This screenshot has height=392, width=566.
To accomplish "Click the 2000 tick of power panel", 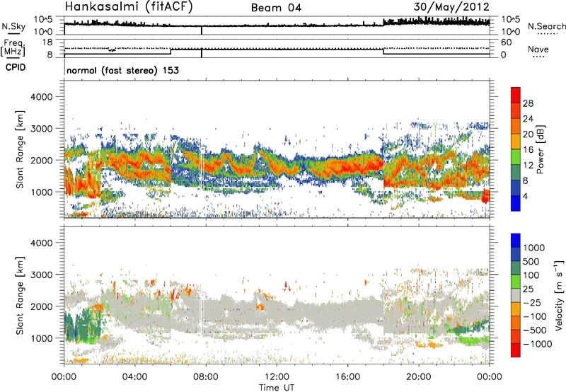I will tap(42, 160).
